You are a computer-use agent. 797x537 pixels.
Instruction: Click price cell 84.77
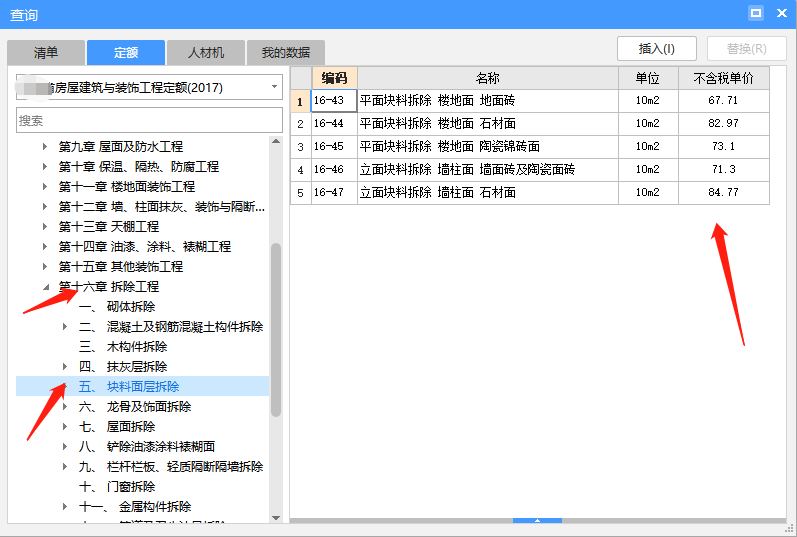tap(724, 193)
